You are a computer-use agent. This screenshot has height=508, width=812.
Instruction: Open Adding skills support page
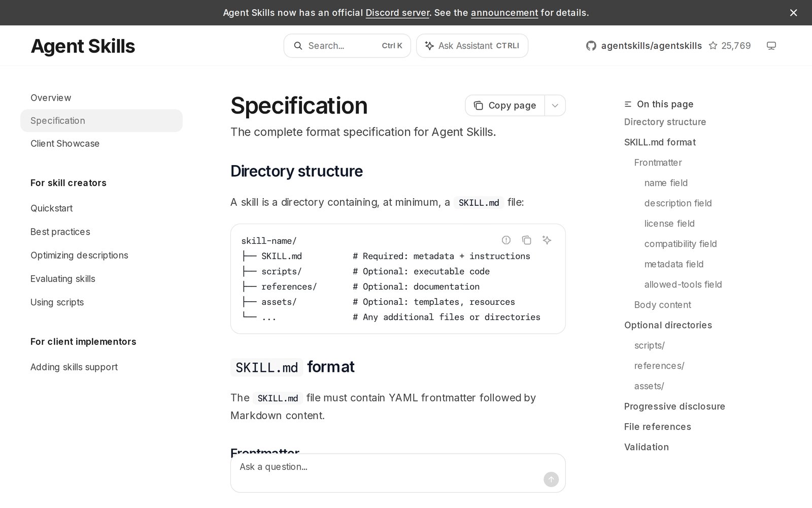[74, 367]
